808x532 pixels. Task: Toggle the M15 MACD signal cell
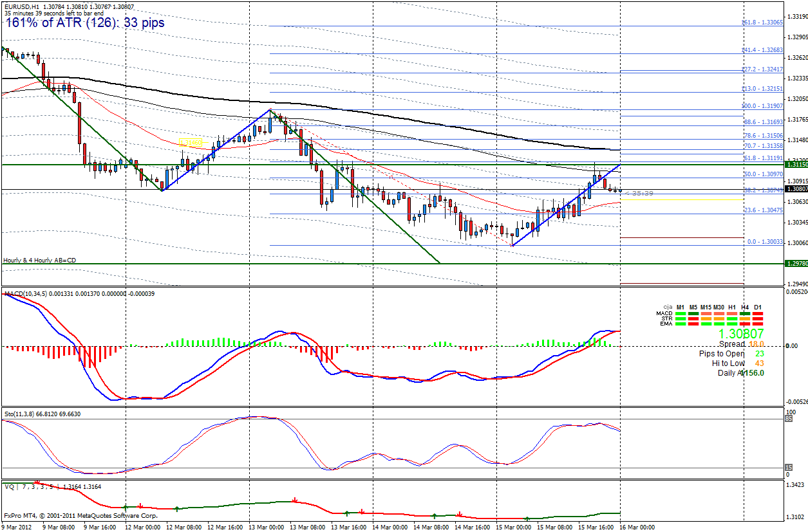pyautogui.click(x=706, y=313)
